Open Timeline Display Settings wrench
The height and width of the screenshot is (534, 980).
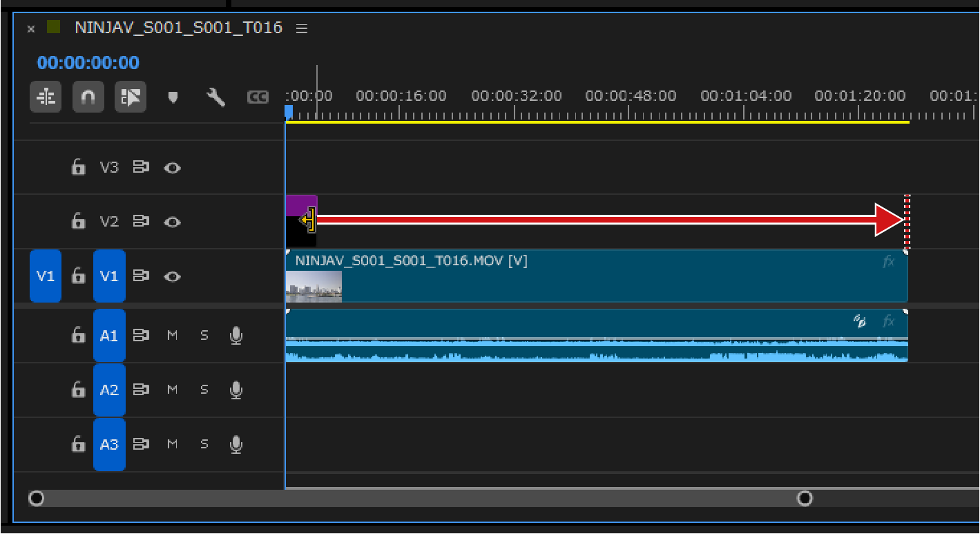tap(215, 97)
